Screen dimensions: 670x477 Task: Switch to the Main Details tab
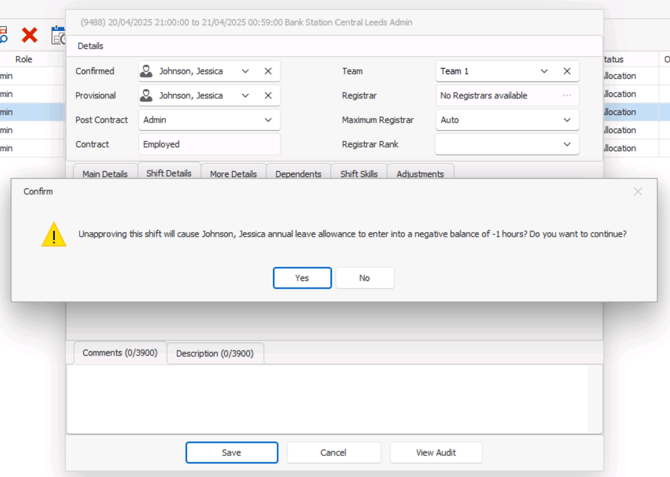[x=105, y=174]
